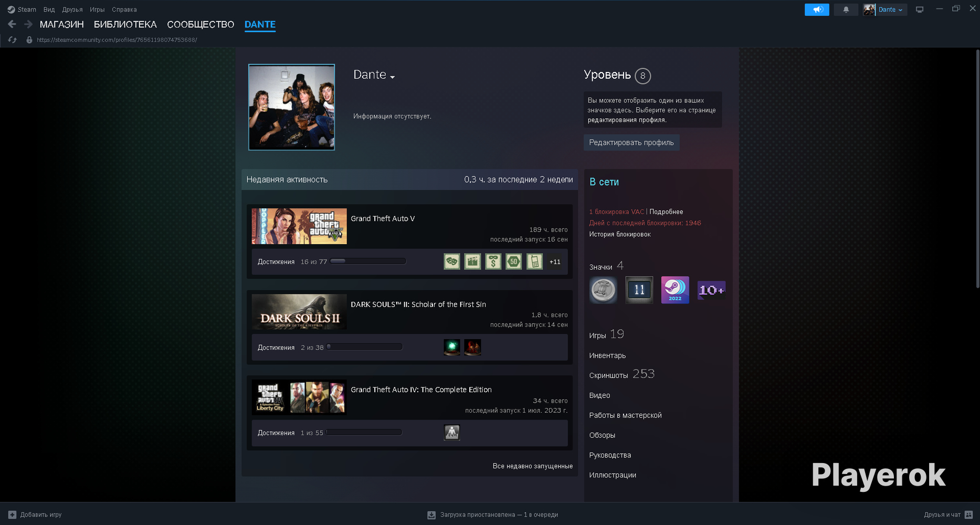View the GTA V dollar sign achievement
The height and width of the screenshot is (525, 980).
coord(493,261)
